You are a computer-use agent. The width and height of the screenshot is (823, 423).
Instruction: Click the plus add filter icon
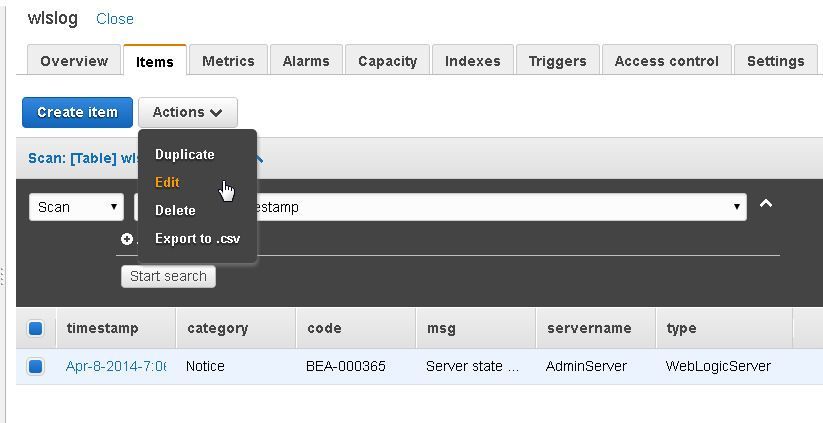(126, 239)
